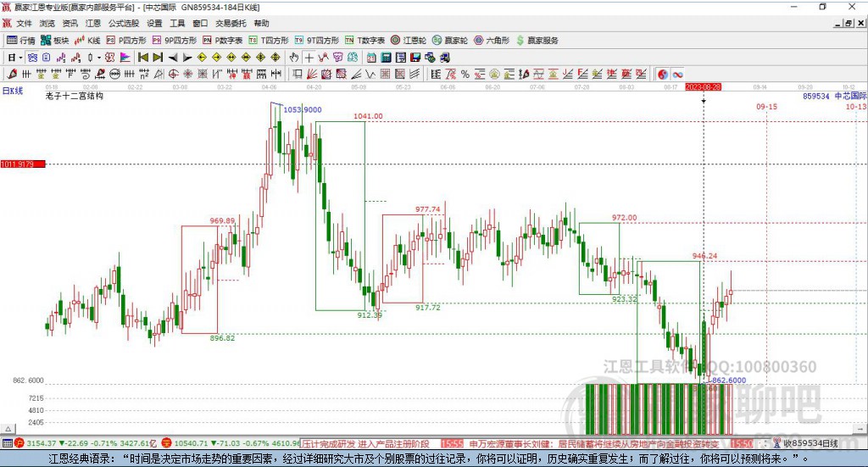Viewport: 868px width, 467px height.
Task: Open the P数字表 number table
Action: point(223,41)
